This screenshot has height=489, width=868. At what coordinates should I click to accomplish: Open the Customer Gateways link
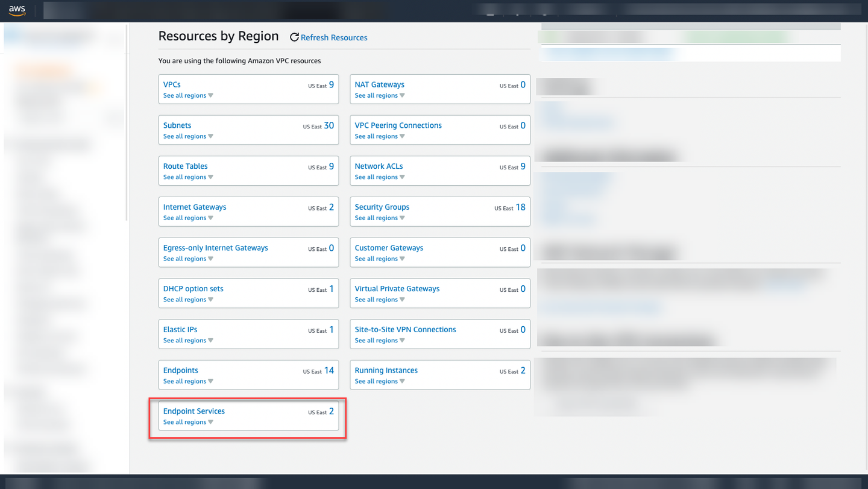pos(389,248)
